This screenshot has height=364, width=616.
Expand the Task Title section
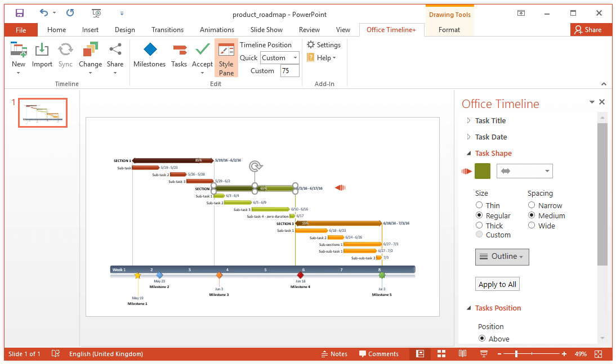tap(490, 120)
